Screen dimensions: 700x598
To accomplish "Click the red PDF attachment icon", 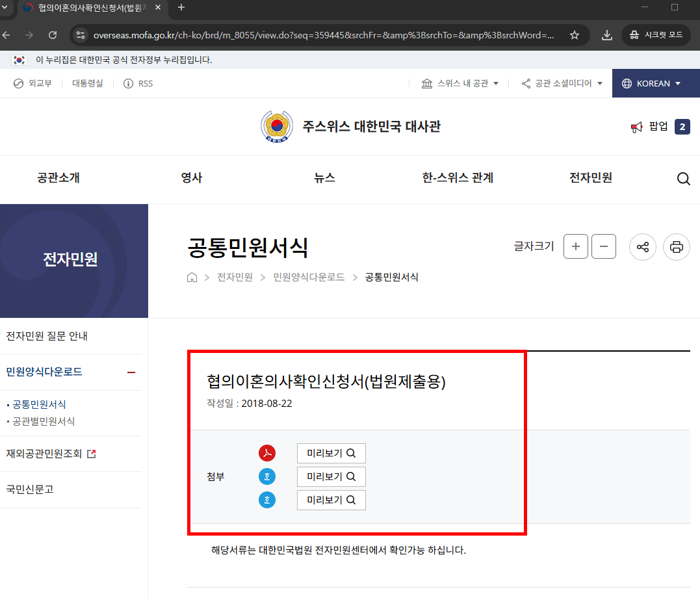I will [267, 453].
